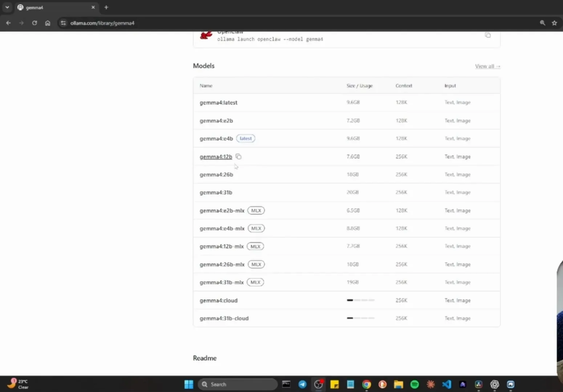The image size is (563, 392).
Task: Click the 7.2GB size of gemma4:e2b
Action: [x=353, y=121]
